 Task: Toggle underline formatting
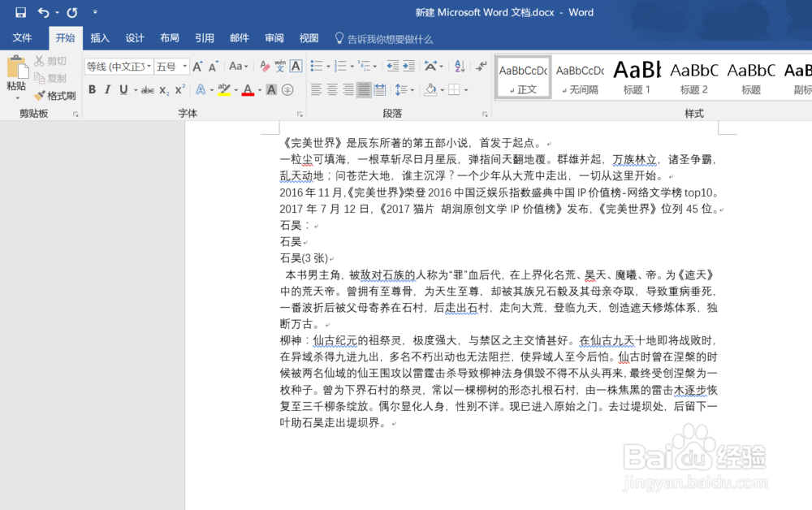[123, 89]
